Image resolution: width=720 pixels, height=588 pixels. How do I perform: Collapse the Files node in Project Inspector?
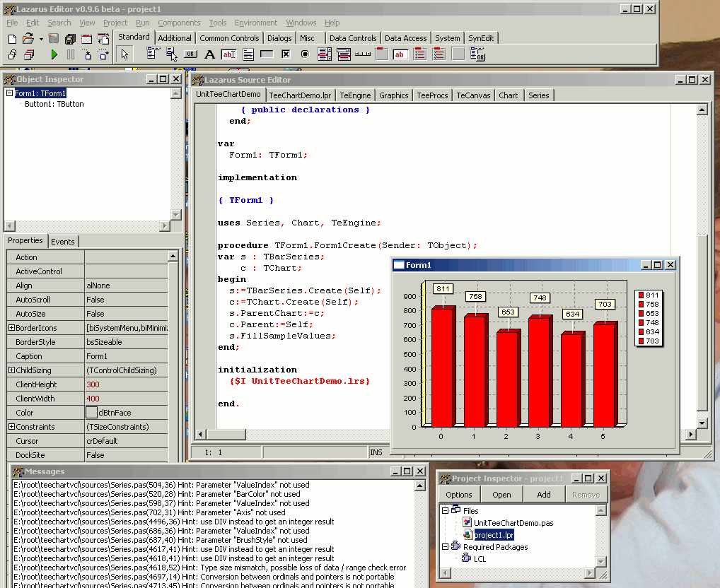(445, 510)
